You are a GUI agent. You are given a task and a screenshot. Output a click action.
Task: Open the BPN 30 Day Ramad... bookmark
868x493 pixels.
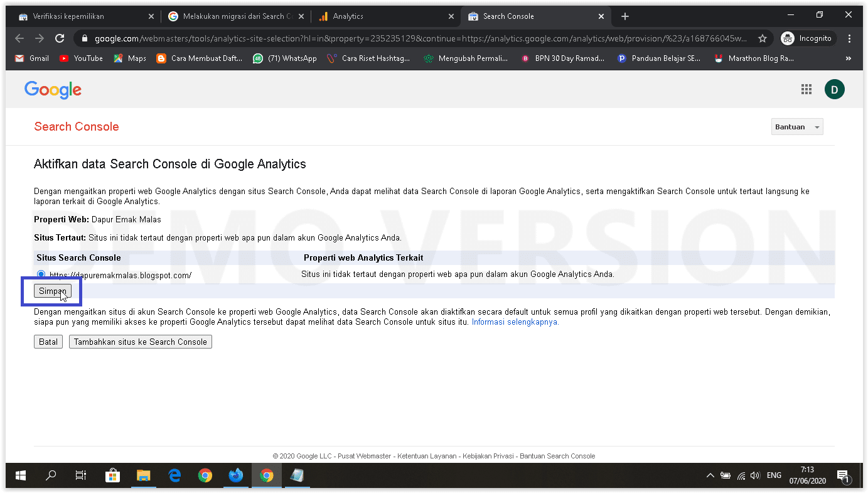click(x=563, y=58)
